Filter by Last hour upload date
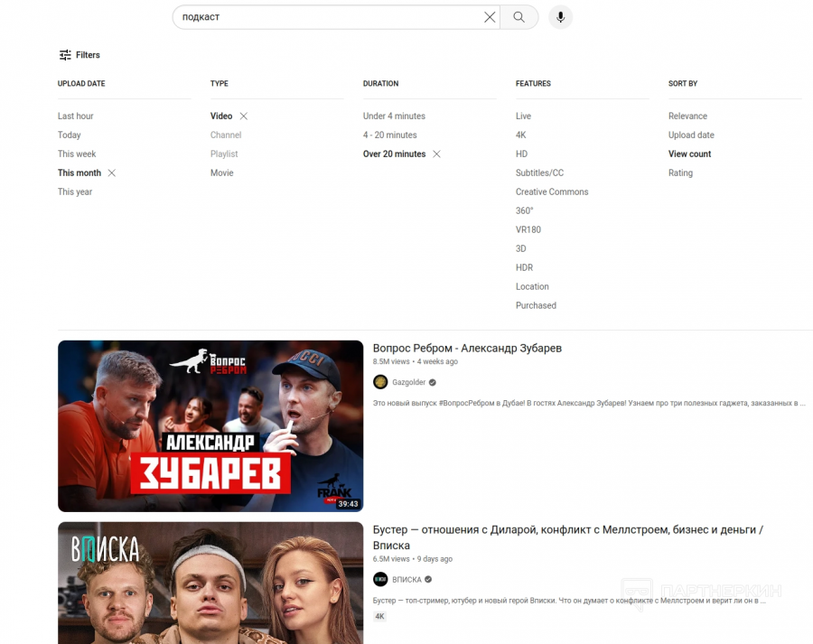813x644 pixels. click(x=76, y=117)
